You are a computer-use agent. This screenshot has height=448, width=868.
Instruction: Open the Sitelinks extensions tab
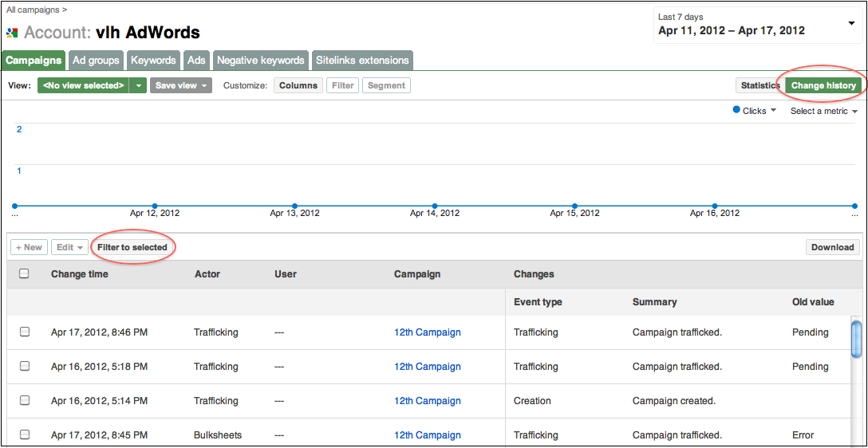[362, 61]
